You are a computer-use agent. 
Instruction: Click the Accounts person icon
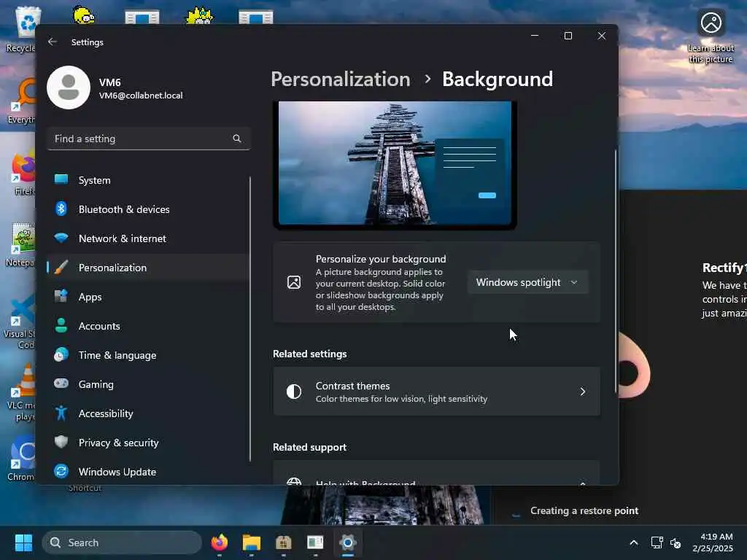coord(61,325)
